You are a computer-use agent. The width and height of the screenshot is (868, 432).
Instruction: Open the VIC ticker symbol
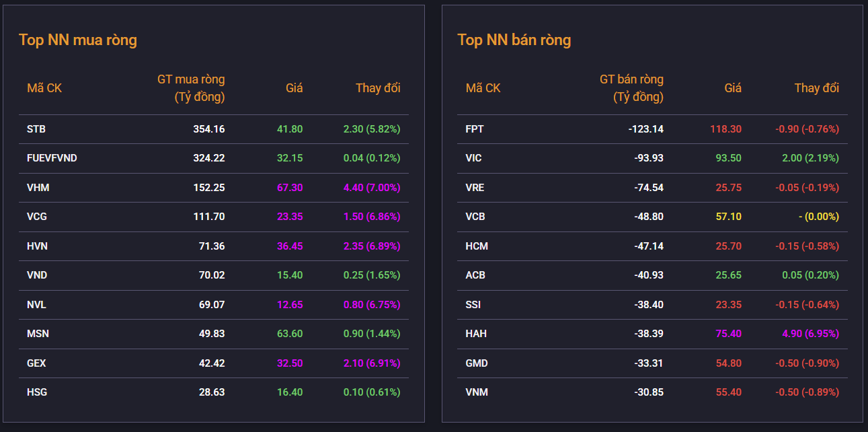click(x=474, y=158)
